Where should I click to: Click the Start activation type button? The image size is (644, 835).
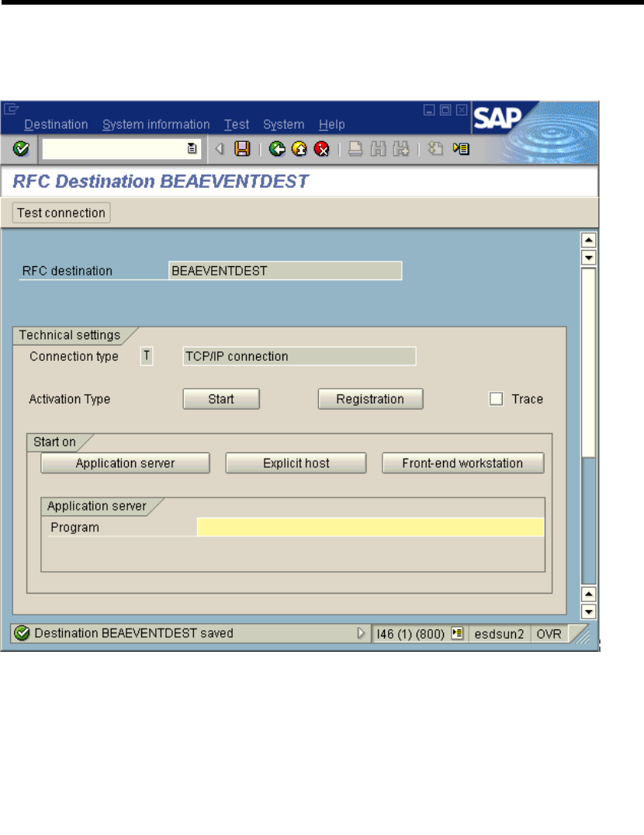click(221, 399)
